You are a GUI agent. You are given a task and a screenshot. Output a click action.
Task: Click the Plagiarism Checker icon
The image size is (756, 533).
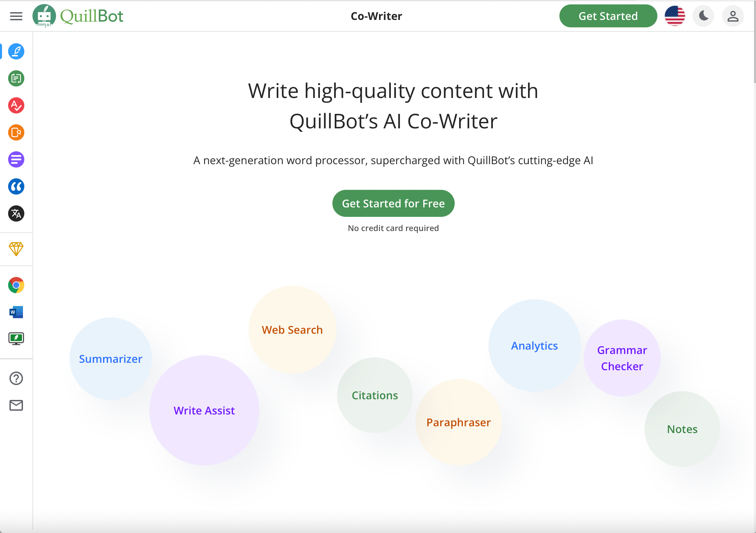click(x=16, y=132)
